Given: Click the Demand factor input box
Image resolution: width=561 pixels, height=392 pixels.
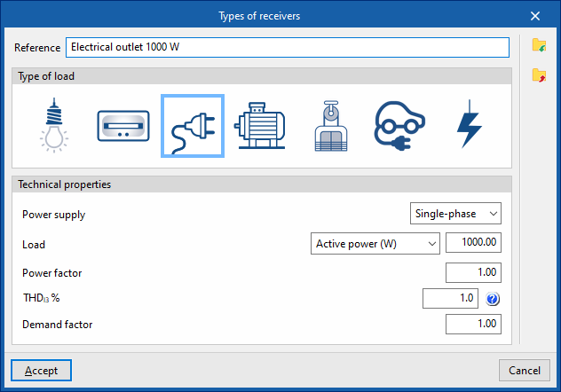Looking at the screenshot, I should 473,325.
